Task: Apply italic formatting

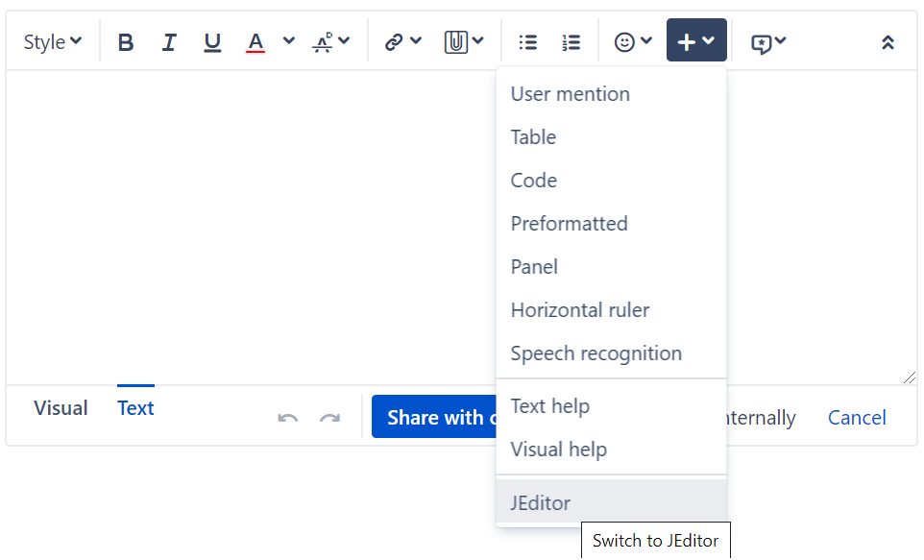Action: tap(169, 42)
